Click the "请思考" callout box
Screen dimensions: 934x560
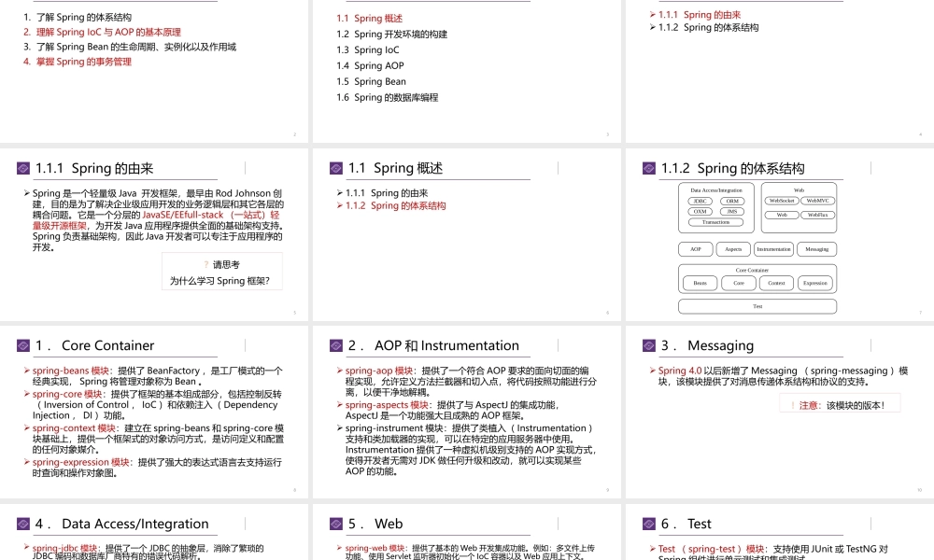221,272
